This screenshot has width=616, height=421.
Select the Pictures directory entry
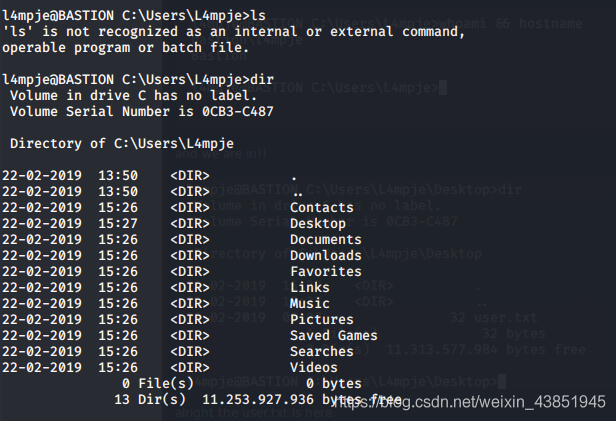coord(322,320)
